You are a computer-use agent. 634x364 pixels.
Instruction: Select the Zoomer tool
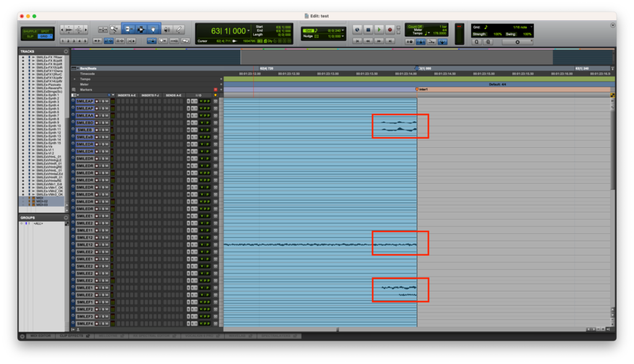coord(115,29)
